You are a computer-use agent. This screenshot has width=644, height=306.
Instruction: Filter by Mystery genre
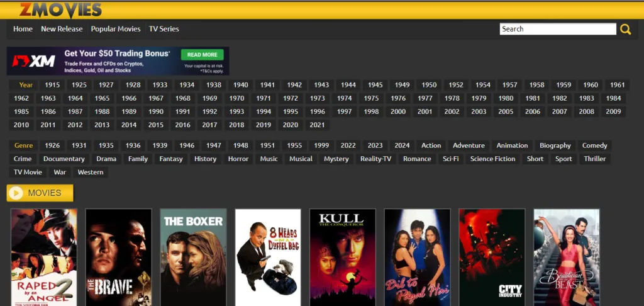[x=336, y=159]
